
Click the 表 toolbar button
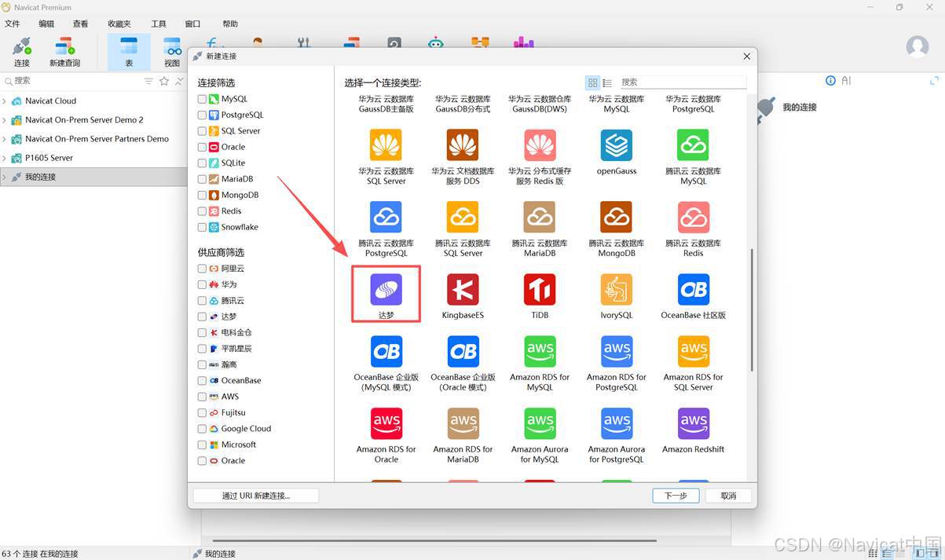click(129, 52)
